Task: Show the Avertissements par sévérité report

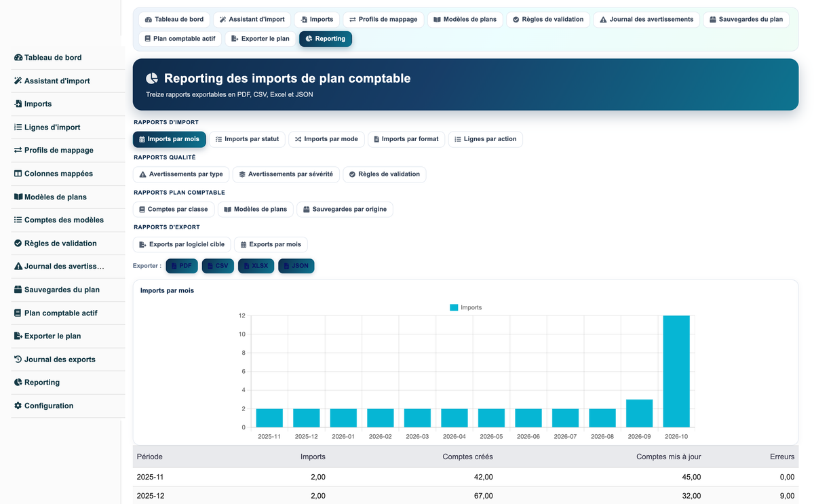Action: 286,174
